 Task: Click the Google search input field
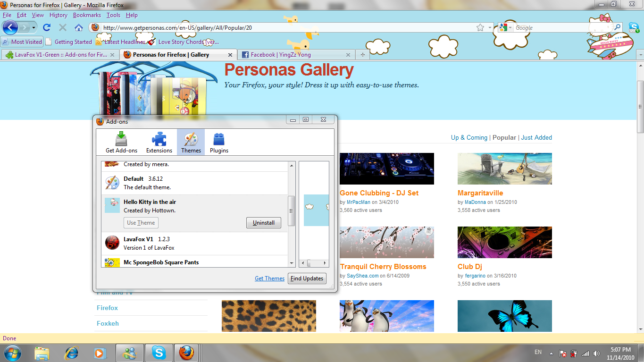click(x=563, y=28)
